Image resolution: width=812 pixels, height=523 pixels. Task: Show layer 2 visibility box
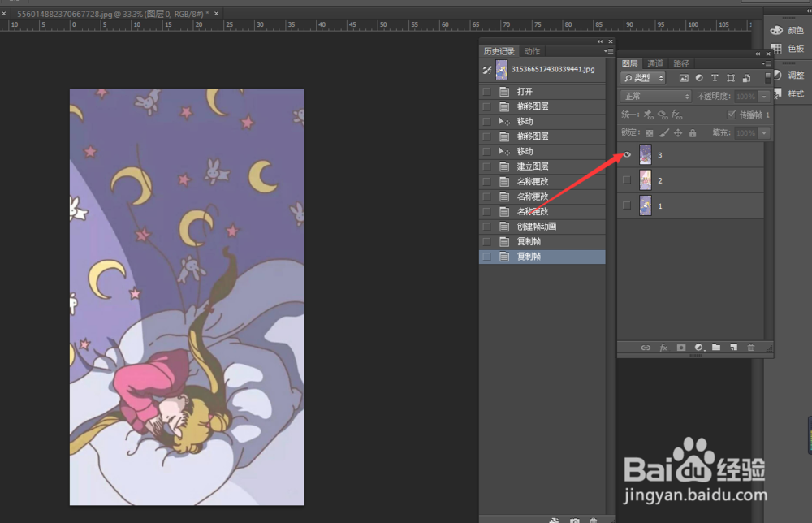(x=627, y=180)
